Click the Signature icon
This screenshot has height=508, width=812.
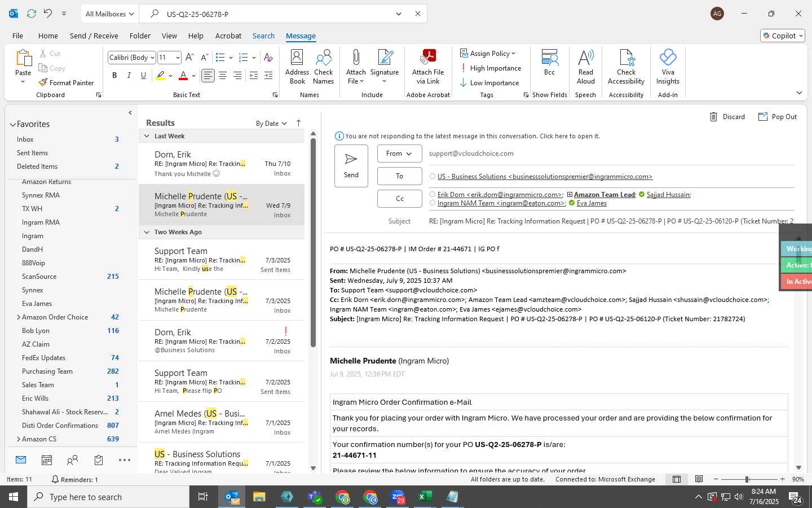385,67
